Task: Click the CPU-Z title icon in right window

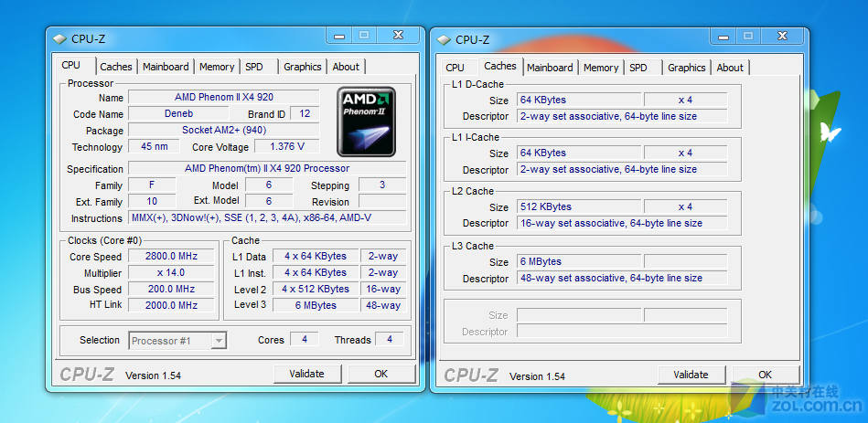Action: (x=444, y=39)
